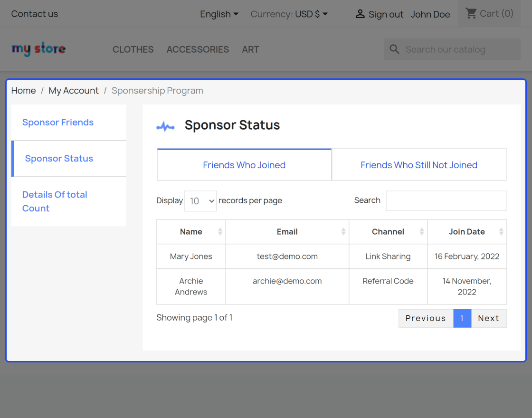The height and width of the screenshot is (418, 532).
Task: Click the Cart (0) label
Action: click(496, 14)
